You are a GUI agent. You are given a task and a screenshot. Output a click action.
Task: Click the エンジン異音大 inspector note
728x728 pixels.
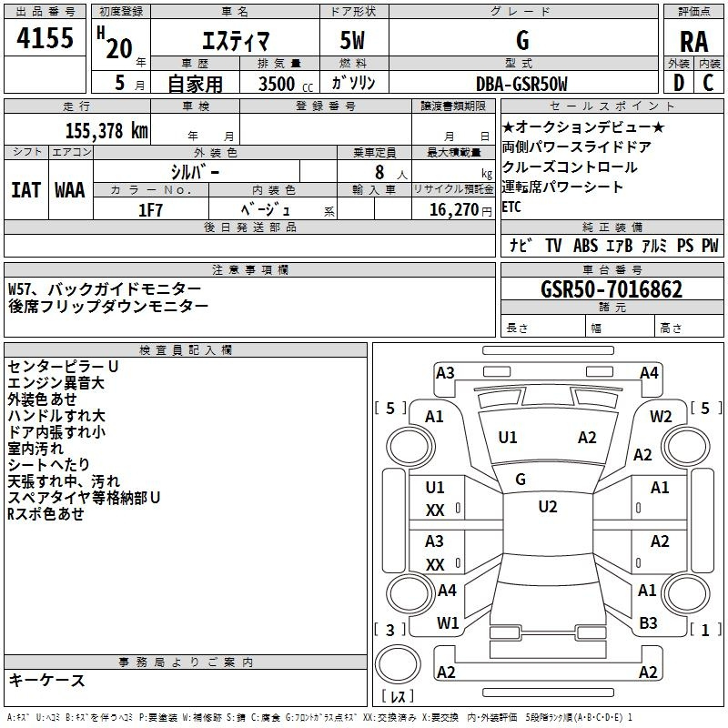point(56,383)
